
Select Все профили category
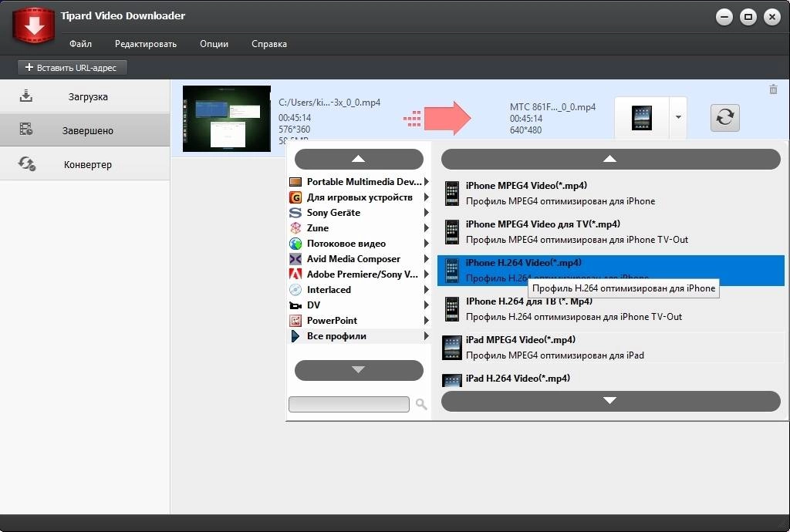point(359,336)
